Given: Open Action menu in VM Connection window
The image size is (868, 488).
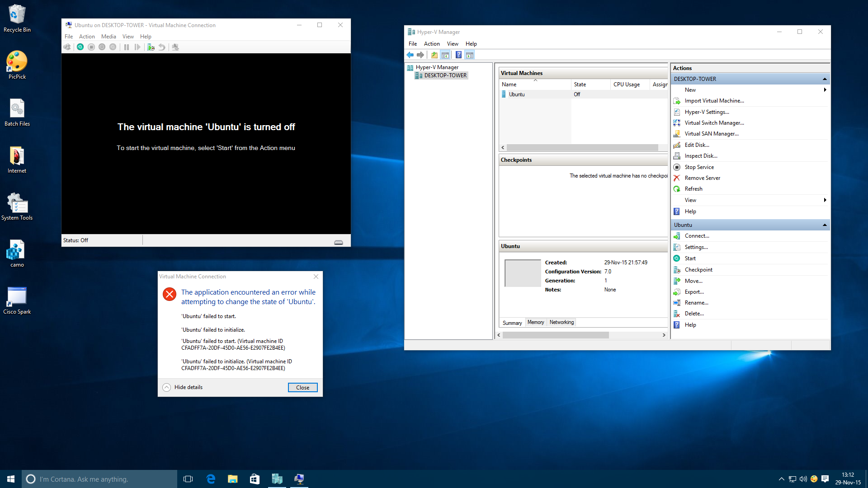Looking at the screenshot, I should point(87,37).
